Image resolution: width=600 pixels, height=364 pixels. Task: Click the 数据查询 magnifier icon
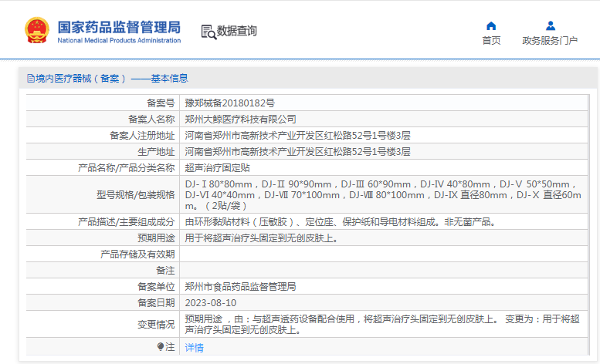[208, 32]
